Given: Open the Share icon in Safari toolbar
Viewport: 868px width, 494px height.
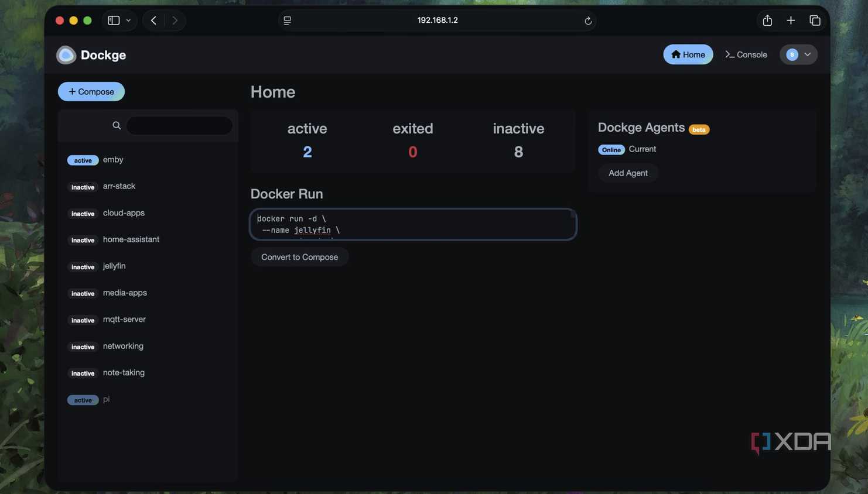Looking at the screenshot, I should [x=767, y=20].
